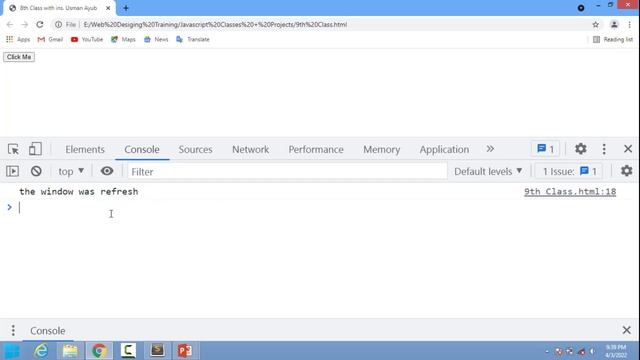Viewport: 640px width, 360px height.
Task: Open a new browser tab
Action: click(126, 8)
